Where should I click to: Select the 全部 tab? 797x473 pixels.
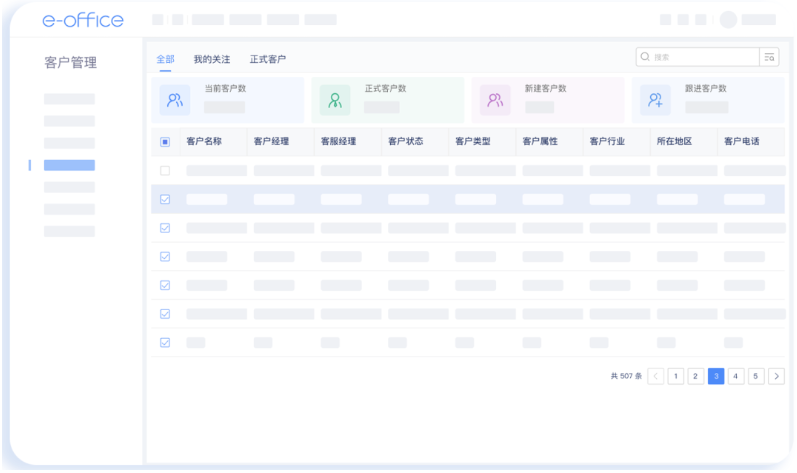tap(165, 60)
